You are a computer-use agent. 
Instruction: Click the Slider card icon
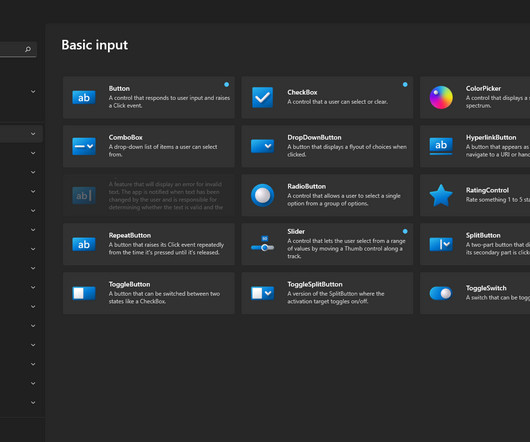click(262, 244)
